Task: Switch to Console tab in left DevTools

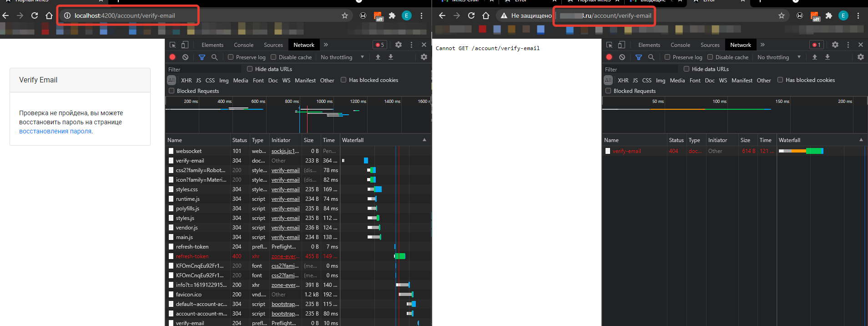Action: (243, 45)
